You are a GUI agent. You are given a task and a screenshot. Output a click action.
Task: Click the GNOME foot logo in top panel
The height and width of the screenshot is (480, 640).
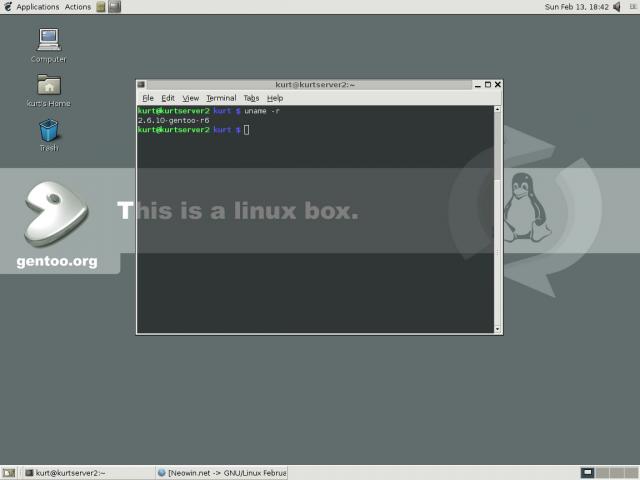(8, 7)
